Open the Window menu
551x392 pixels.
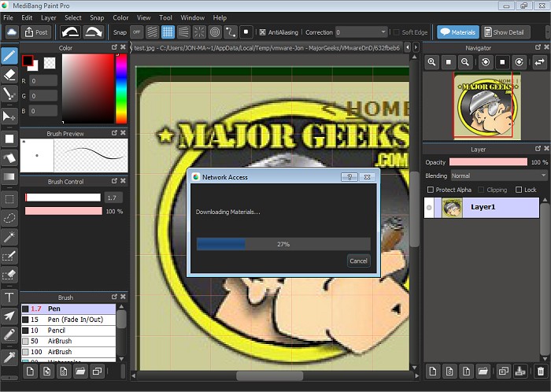pyautogui.click(x=193, y=17)
